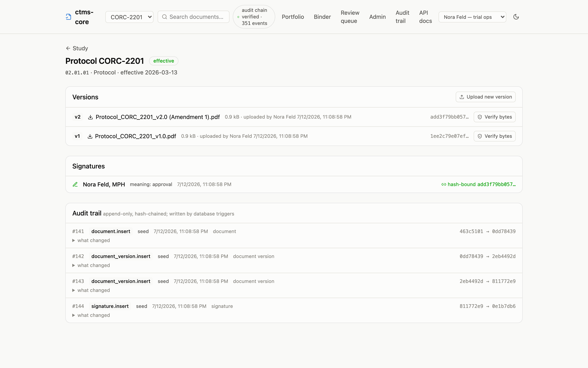Go to Review queue
Viewport: 588px width, 368px height.
[x=350, y=17]
